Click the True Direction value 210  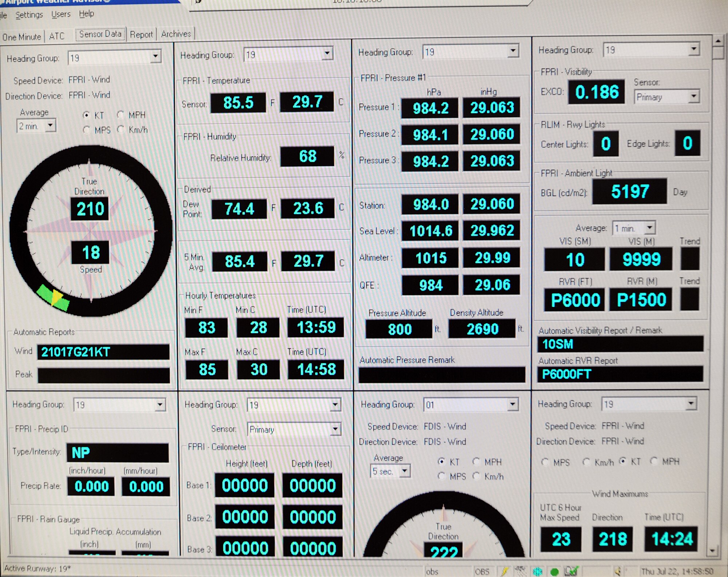point(90,209)
